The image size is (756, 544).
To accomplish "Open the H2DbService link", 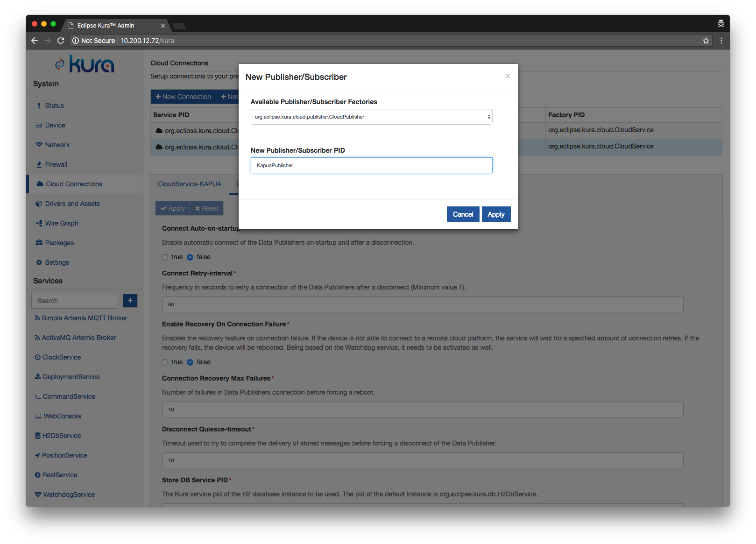I will click(62, 436).
